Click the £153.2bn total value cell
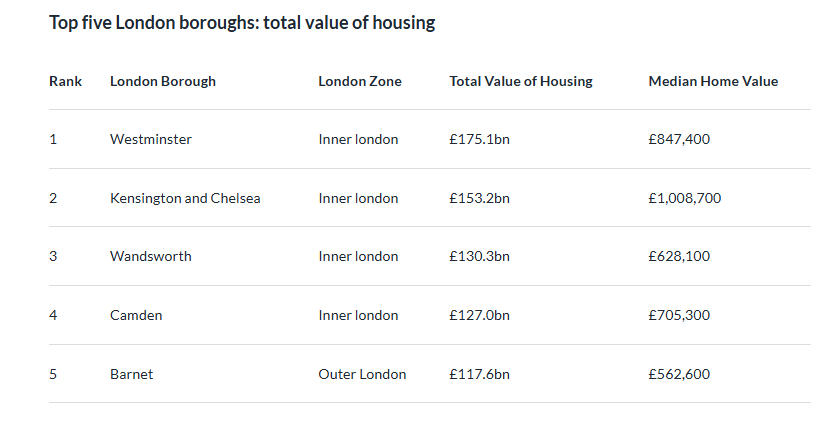Image resolution: width=833 pixels, height=421 pixels. tap(479, 198)
